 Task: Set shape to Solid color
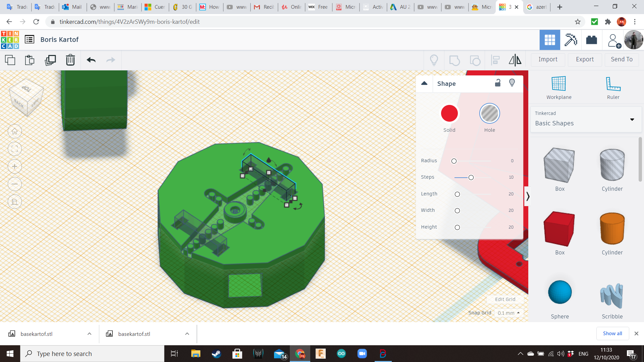pyautogui.click(x=449, y=114)
